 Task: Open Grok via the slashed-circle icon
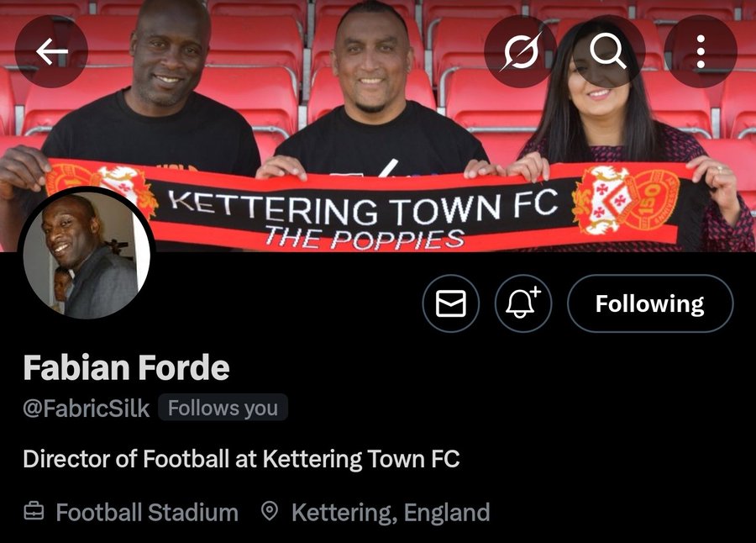[521, 52]
